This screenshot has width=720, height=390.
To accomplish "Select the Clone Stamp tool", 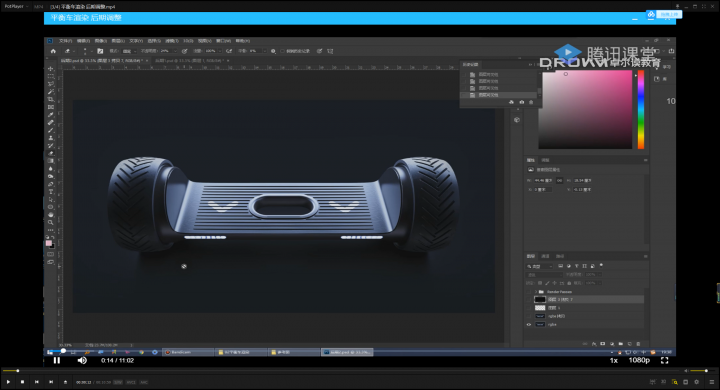I will pos(51,138).
